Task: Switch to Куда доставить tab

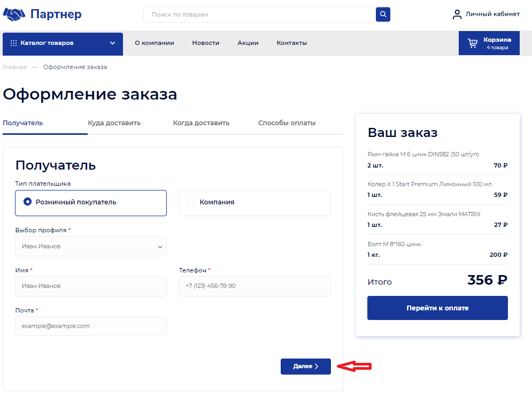Action: click(114, 123)
